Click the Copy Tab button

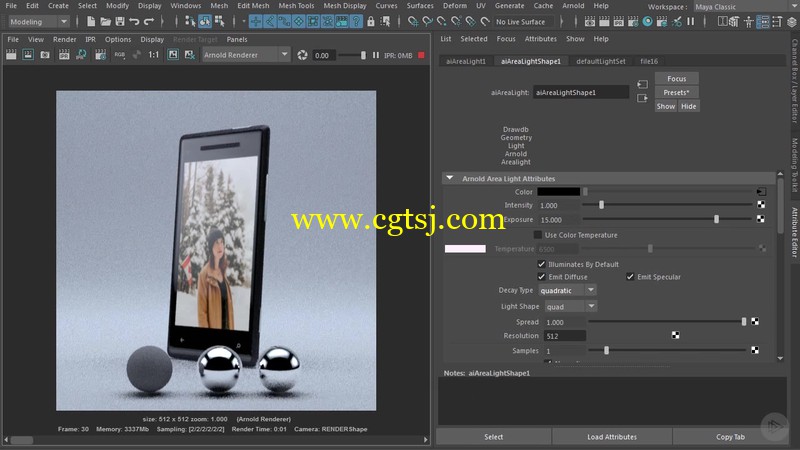(x=730, y=437)
